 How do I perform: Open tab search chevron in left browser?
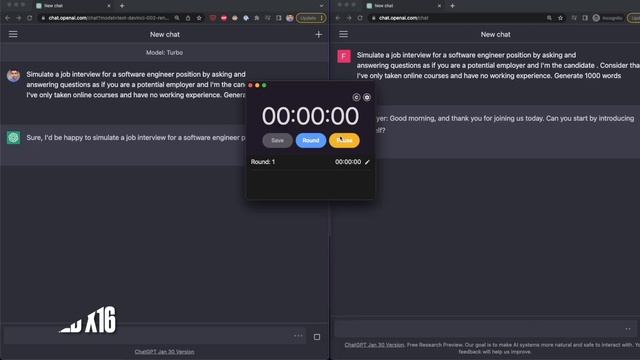pos(321,6)
